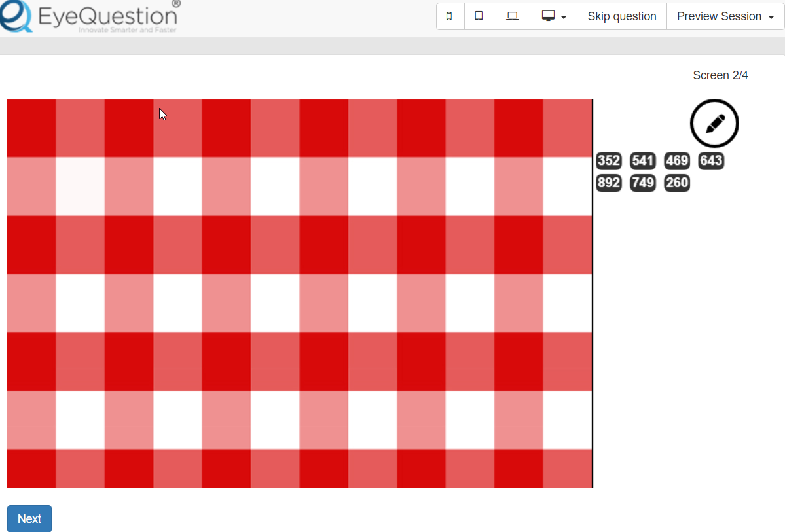Image resolution: width=785 pixels, height=532 pixels.
Task: Switch to mobile phone preview
Action: (449, 16)
